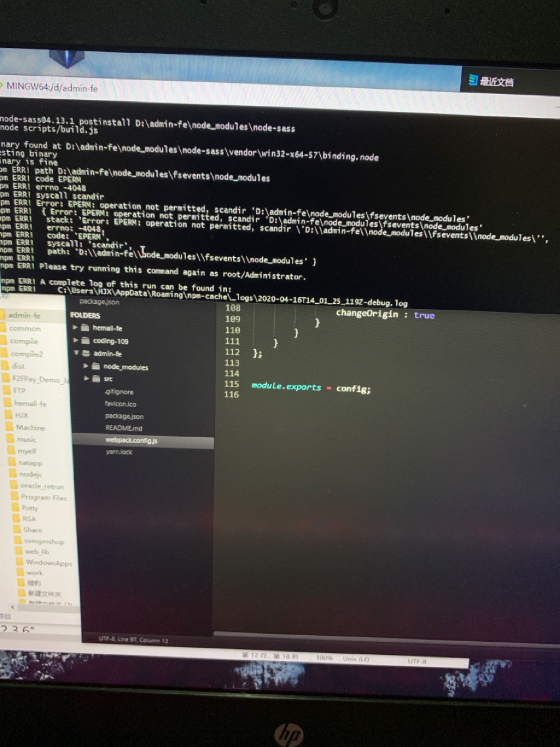Select the nodejs folder in Explorer
Image resolution: width=560 pixels, height=747 pixels.
click(x=31, y=474)
